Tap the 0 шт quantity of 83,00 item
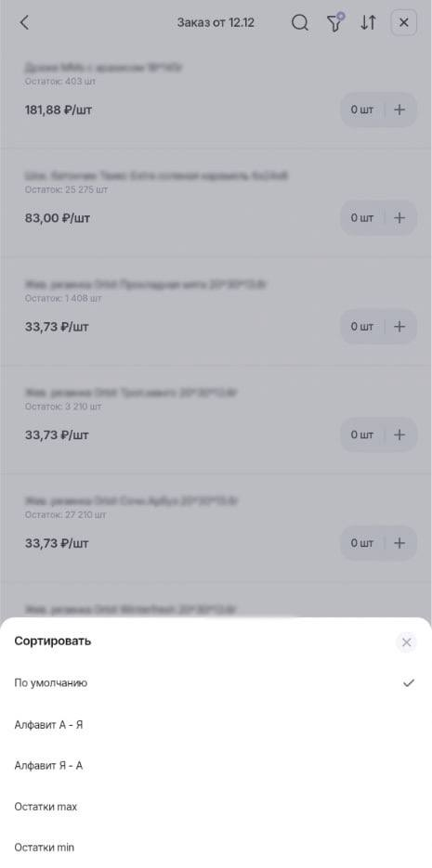The width and height of the screenshot is (432, 868). click(x=361, y=218)
